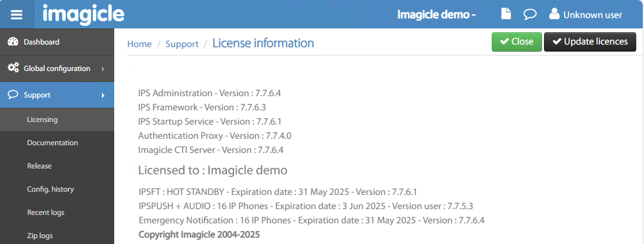The height and width of the screenshot is (244, 644).
Task: Collapse the Support submenu arrow
Action: (103, 96)
